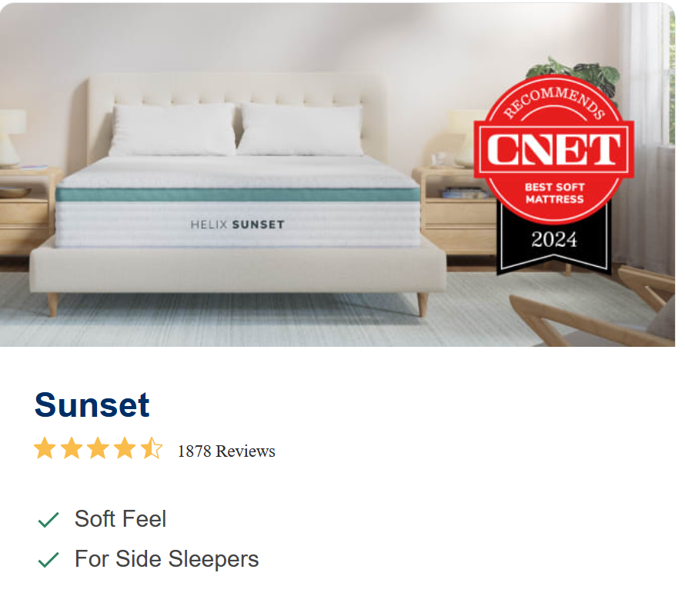Click the left white pillow in photo
This screenshot has width=685, height=616.
173,128
